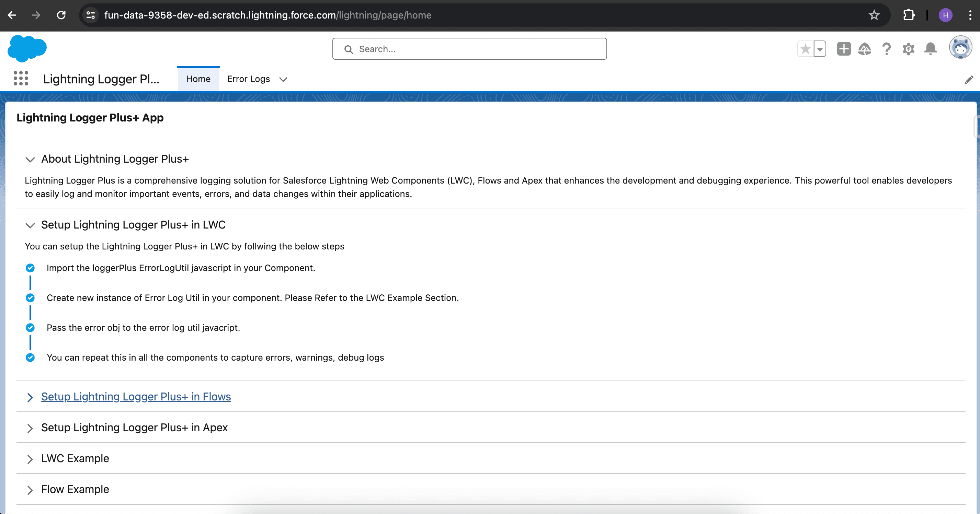The image size is (980, 514).
Task: Open the Salesforce Help question mark
Action: [886, 49]
